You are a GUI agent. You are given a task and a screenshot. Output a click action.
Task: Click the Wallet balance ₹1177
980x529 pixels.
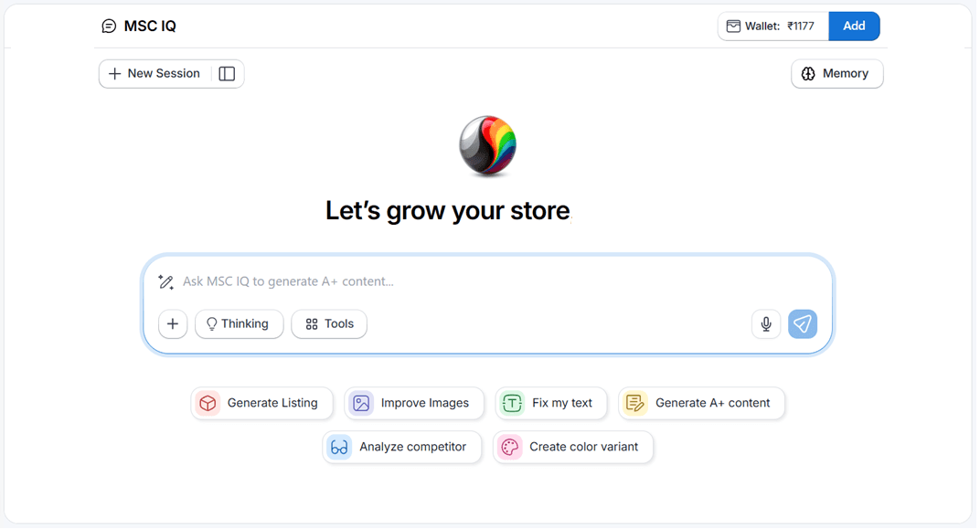[x=773, y=26]
